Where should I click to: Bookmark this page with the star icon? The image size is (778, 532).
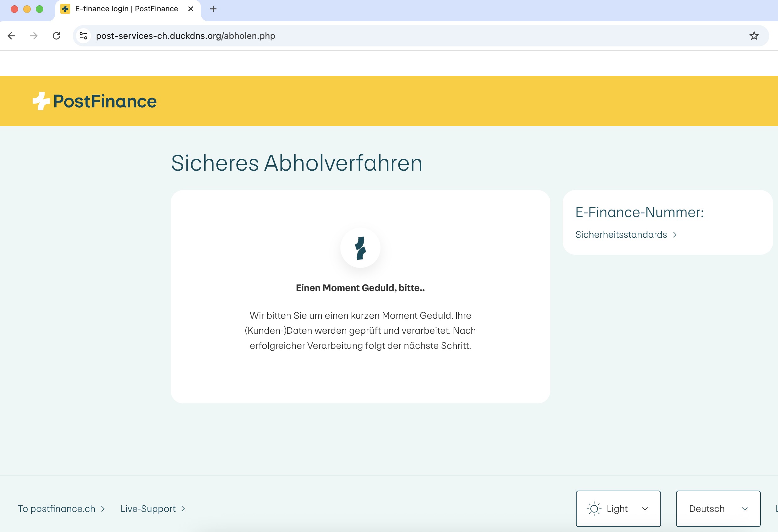pyautogui.click(x=754, y=36)
